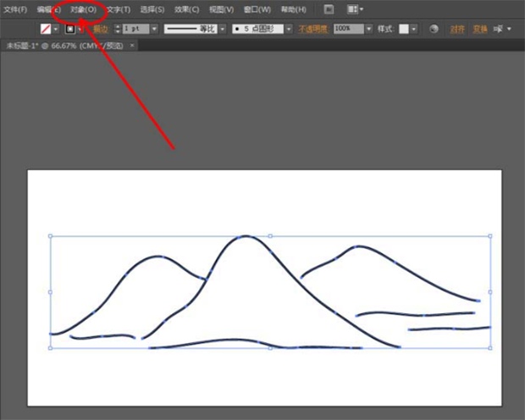Open the 5 点圆形 brush definition box
The width and height of the screenshot is (525, 420).
pos(257,29)
